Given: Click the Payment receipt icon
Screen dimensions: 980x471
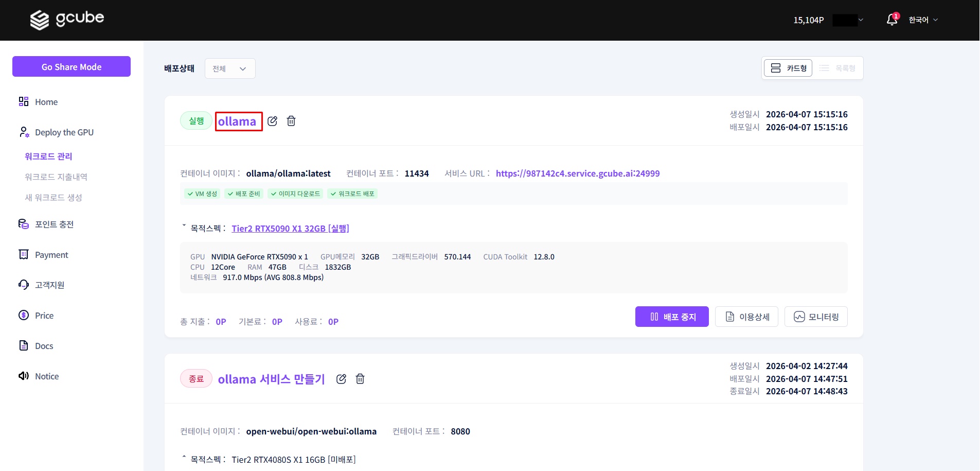Looking at the screenshot, I should [24, 254].
